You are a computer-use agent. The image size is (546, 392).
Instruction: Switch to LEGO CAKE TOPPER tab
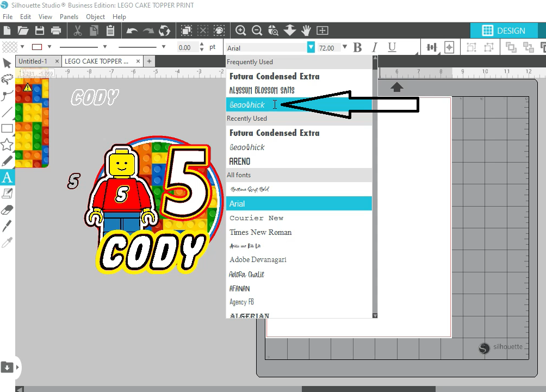pos(96,61)
